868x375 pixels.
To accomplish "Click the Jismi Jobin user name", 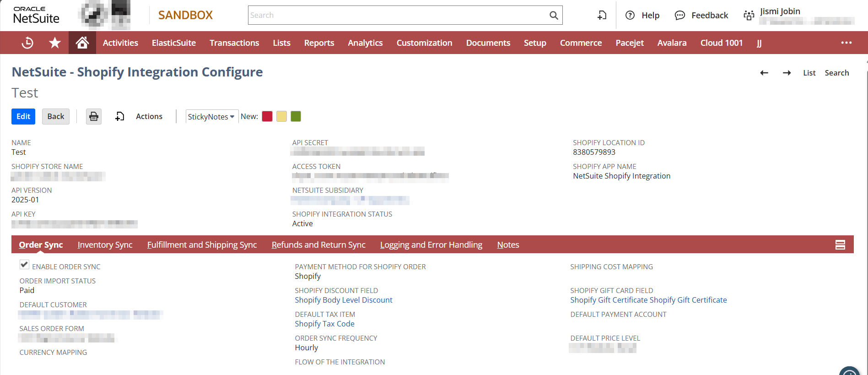I will 780,11.
